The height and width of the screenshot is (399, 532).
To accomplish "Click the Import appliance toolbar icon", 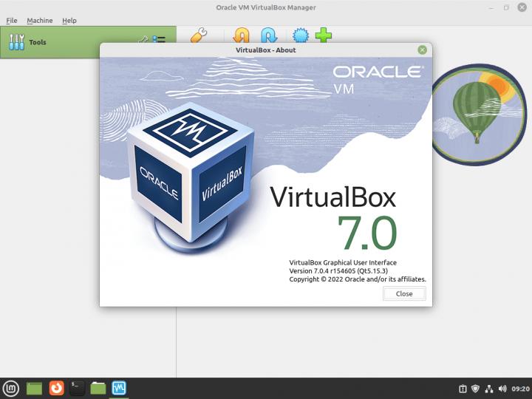I will point(241,35).
